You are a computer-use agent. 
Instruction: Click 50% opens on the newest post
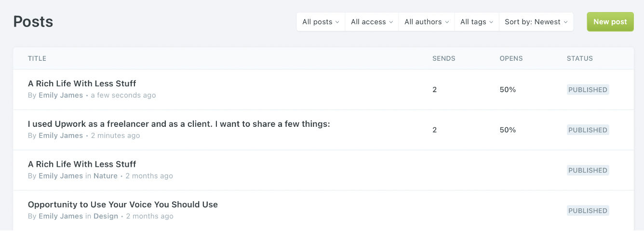(x=508, y=90)
